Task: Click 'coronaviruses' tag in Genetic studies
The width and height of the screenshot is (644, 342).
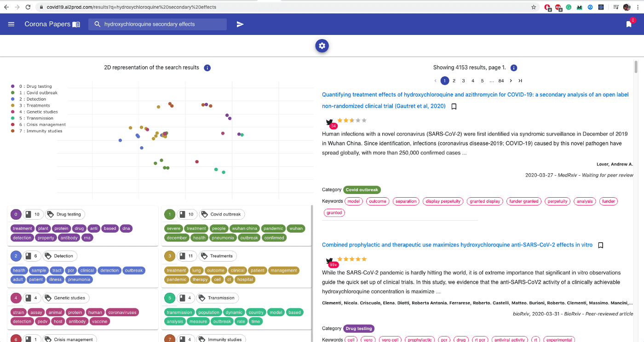Action: point(122,313)
